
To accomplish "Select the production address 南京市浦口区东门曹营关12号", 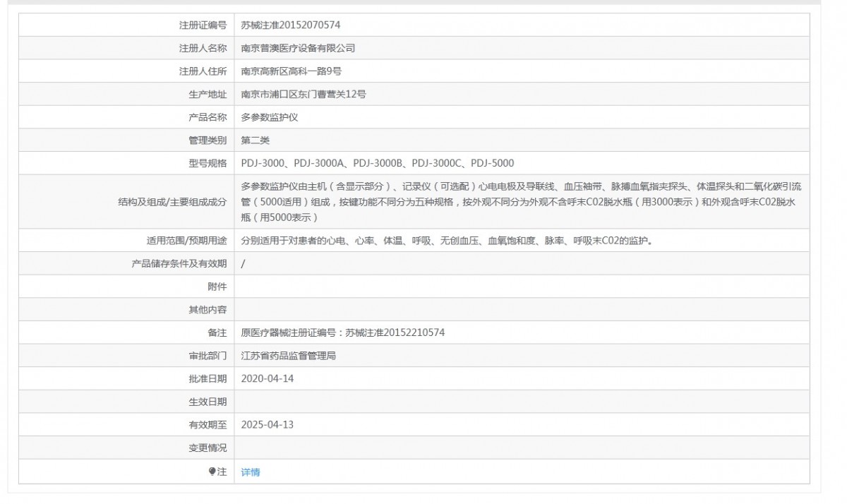I will coord(304,94).
